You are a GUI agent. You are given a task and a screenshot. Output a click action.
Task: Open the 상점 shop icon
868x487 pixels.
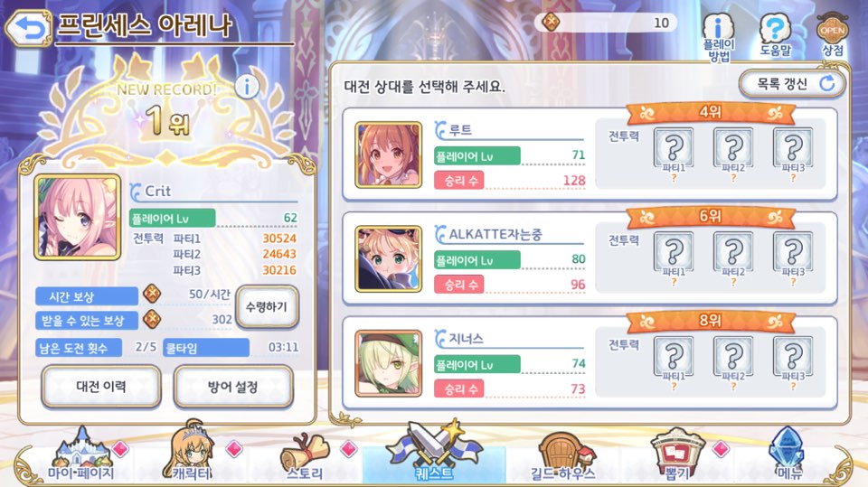[x=832, y=35]
